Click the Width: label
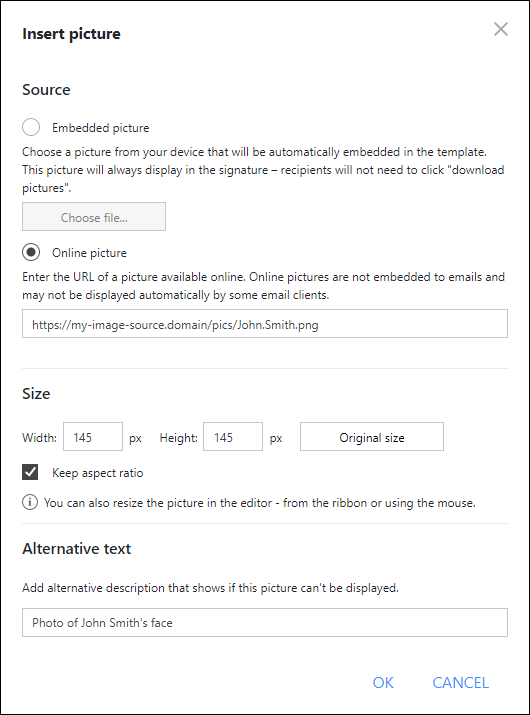Image resolution: width=530 pixels, height=715 pixels. (x=39, y=438)
